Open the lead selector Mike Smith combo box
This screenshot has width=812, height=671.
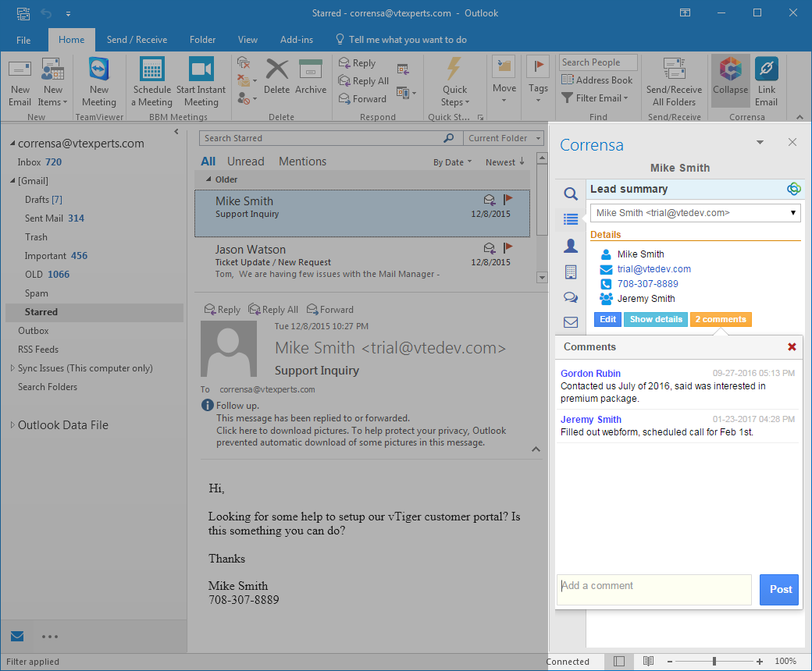click(x=696, y=213)
